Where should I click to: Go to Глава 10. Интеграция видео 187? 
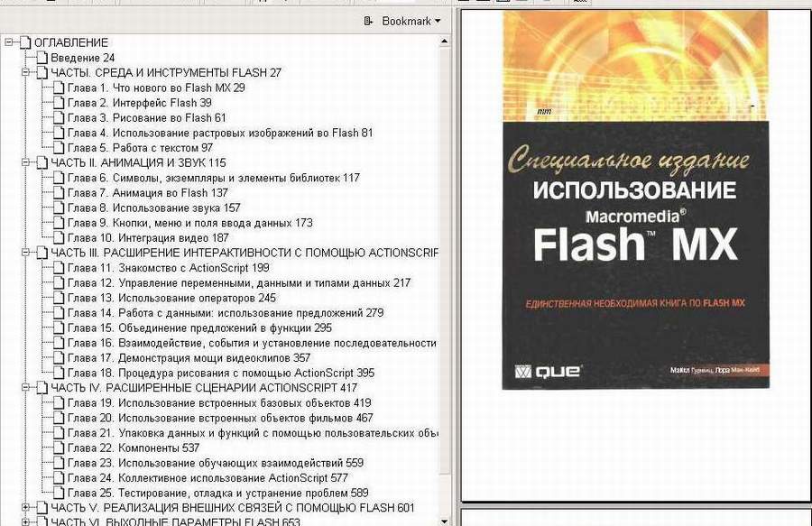click(148, 238)
